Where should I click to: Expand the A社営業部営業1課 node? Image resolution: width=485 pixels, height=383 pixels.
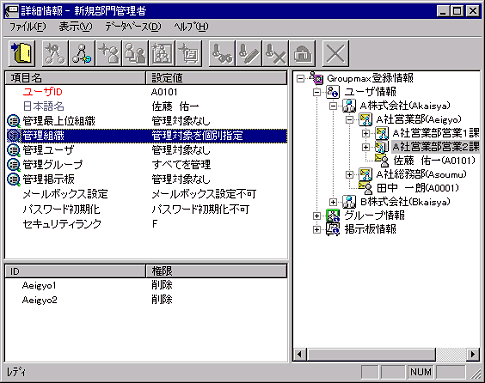click(x=366, y=133)
